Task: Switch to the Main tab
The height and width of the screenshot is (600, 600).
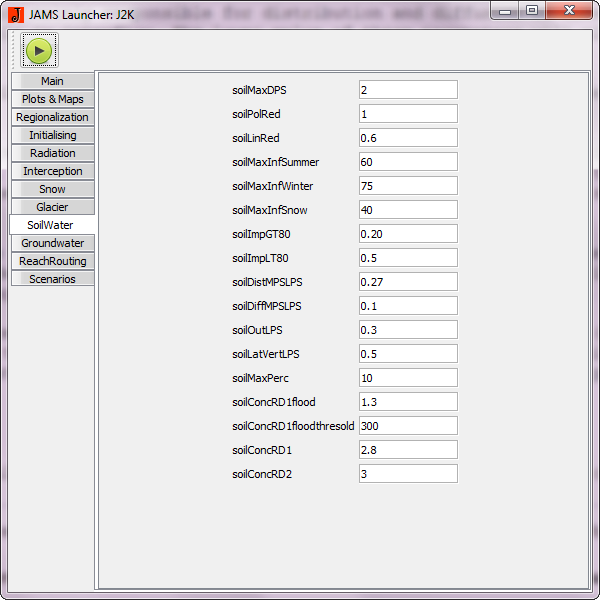Action: (x=53, y=81)
